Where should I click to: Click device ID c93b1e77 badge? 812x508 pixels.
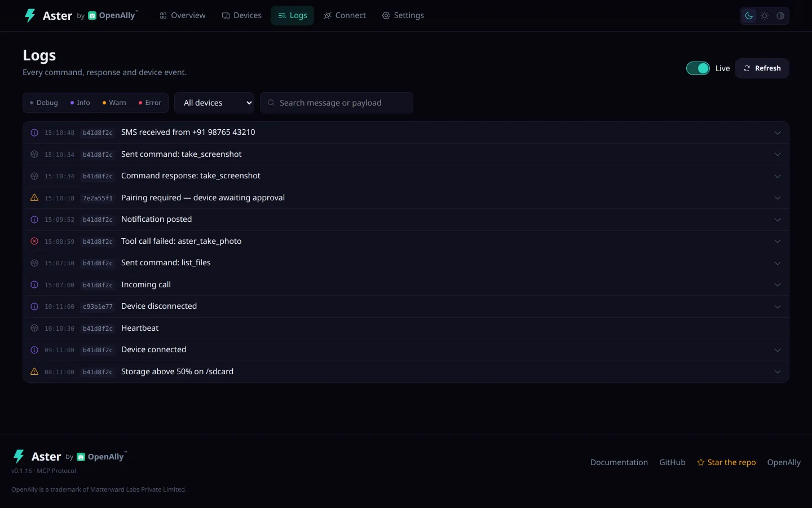click(98, 306)
